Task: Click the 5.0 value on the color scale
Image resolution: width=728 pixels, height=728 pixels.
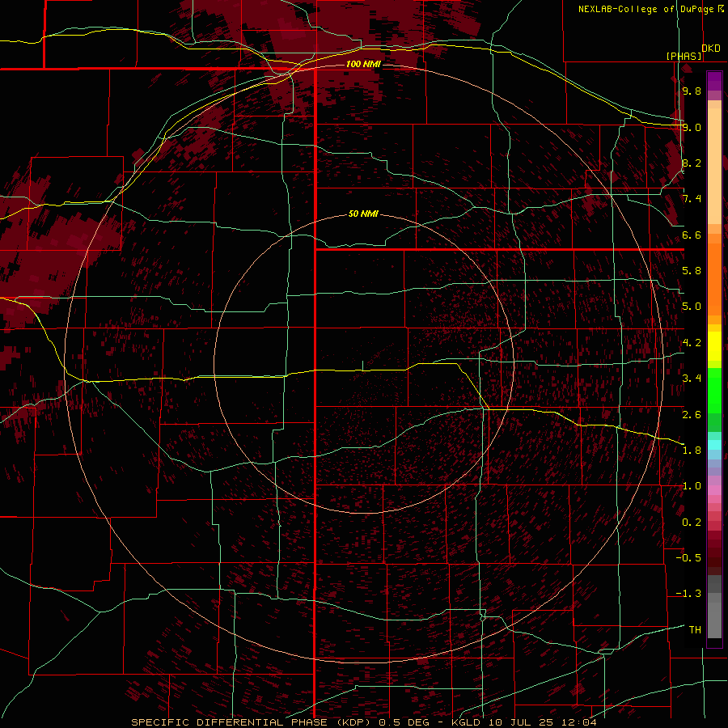Action: coord(692,307)
